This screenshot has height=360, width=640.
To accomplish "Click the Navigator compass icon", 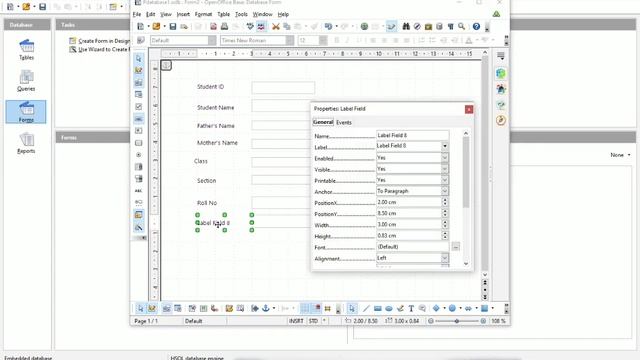I will pyautogui.click(x=417, y=27).
